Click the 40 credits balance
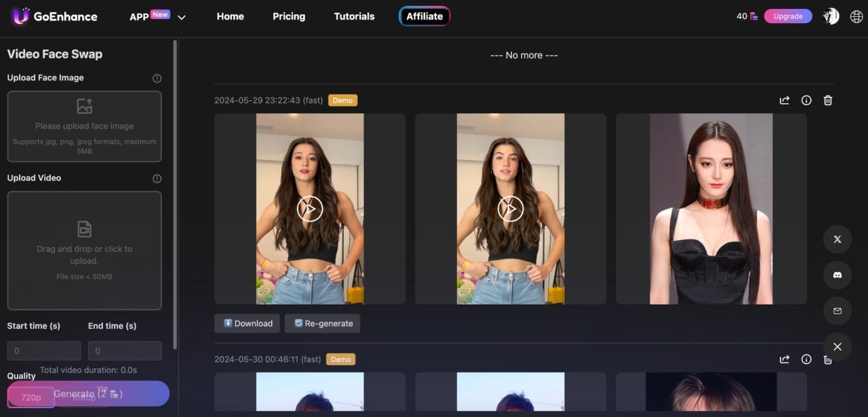The height and width of the screenshot is (417, 868). click(x=747, y=16)
